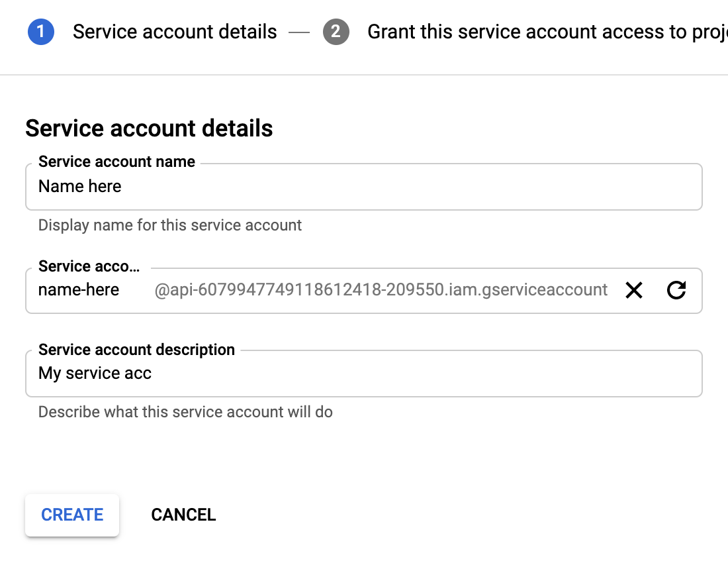Click the bold 'Service account details' section heading
This screenshot has height=563, width=728.
[x=149, y=128]
